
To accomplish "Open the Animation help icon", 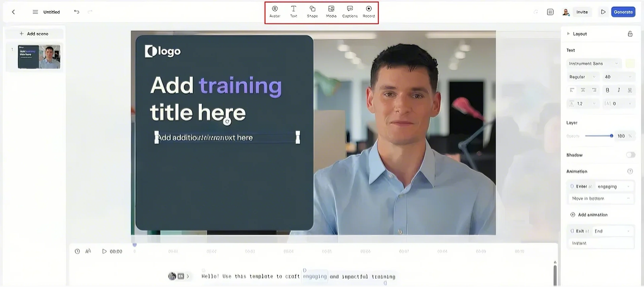I will click(630, 171).
